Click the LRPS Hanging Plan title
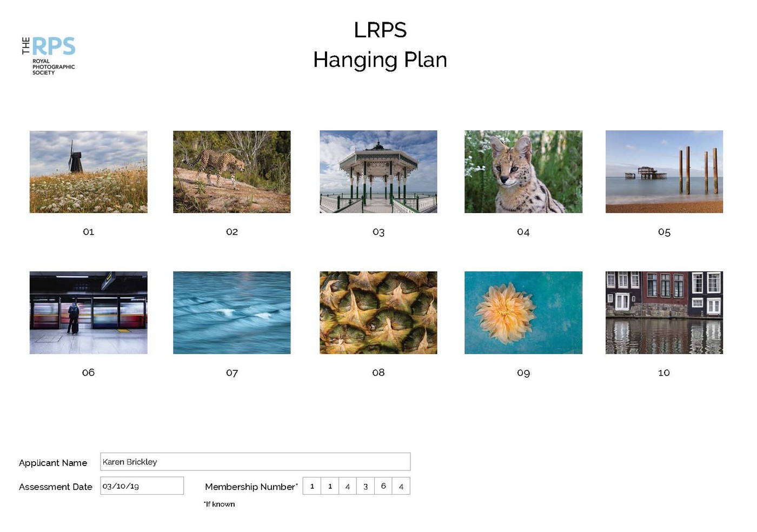This screenshot has width=757, height=532. pos(380,45)
